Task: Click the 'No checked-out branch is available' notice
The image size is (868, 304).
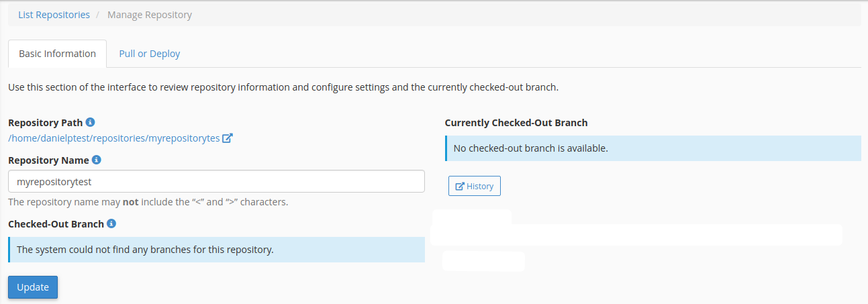Action: point(653,148)
